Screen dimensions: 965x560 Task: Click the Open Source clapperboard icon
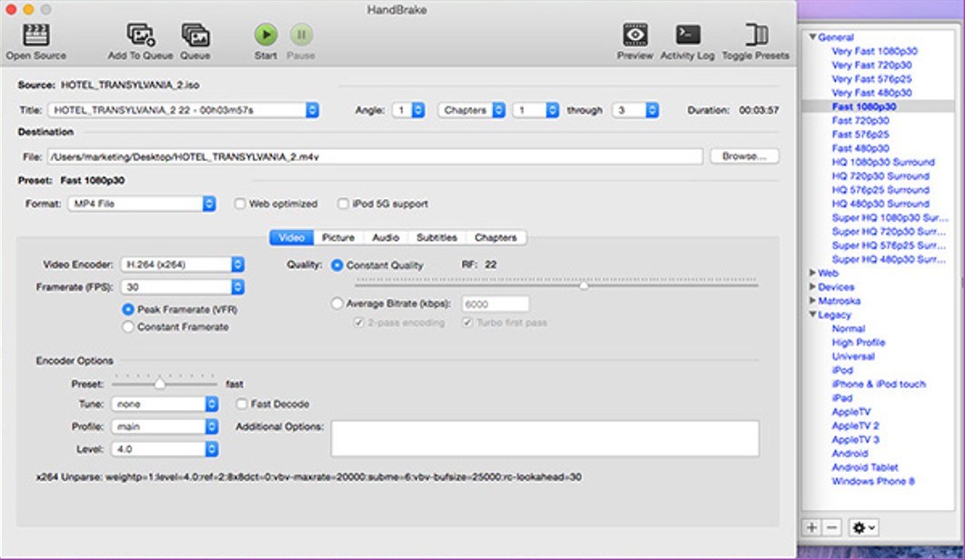pyautogui.click(x=35, y=35)
